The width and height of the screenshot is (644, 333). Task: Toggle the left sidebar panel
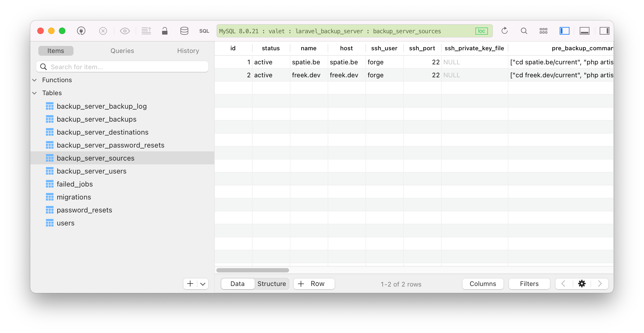click(x=564, y=31)
